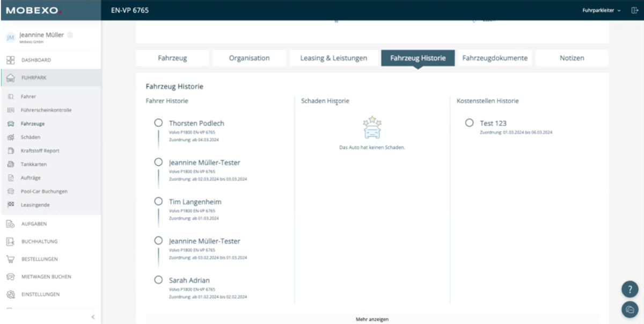Open the Dashboard icon in sidebar
The image size is (644, 324).
[10, 60]
